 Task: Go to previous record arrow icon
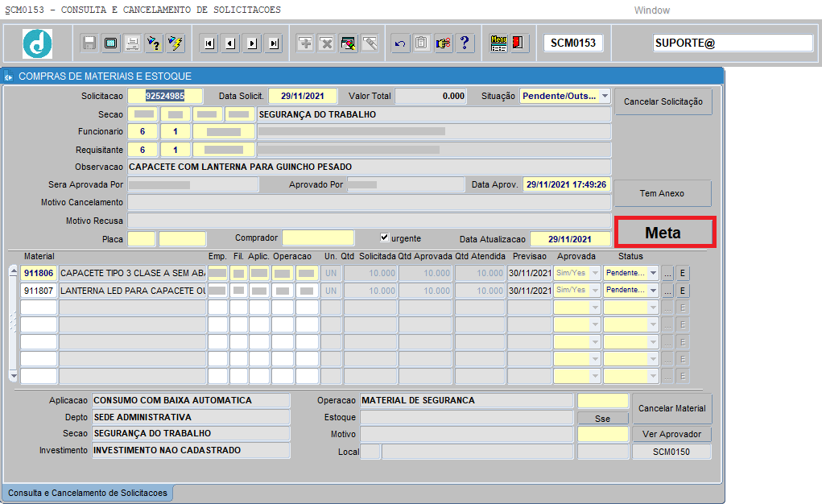pyautogui.click(x=231, y=43)
